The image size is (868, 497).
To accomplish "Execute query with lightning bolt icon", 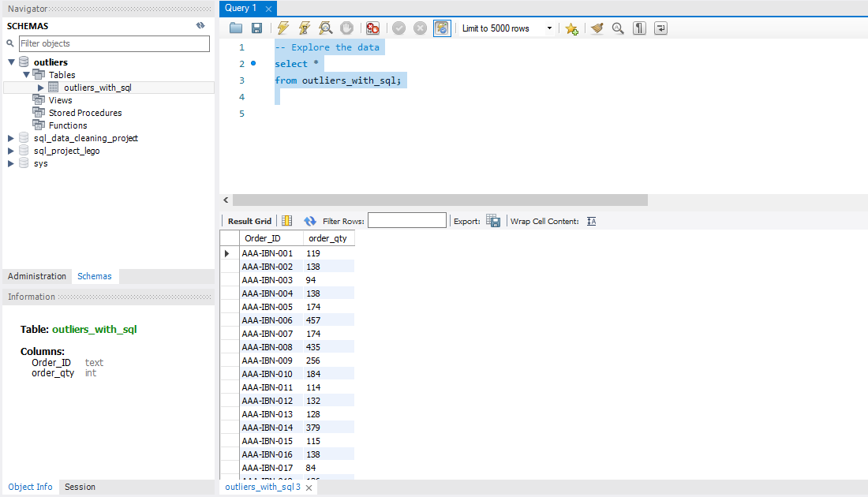I will click(283, 28).
